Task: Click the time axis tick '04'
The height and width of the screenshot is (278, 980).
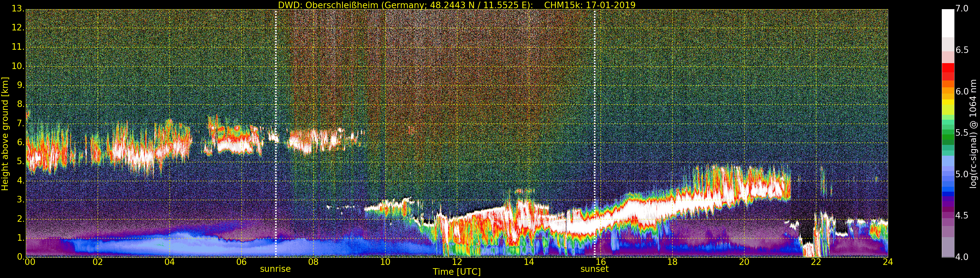Action: coord(170,262)
